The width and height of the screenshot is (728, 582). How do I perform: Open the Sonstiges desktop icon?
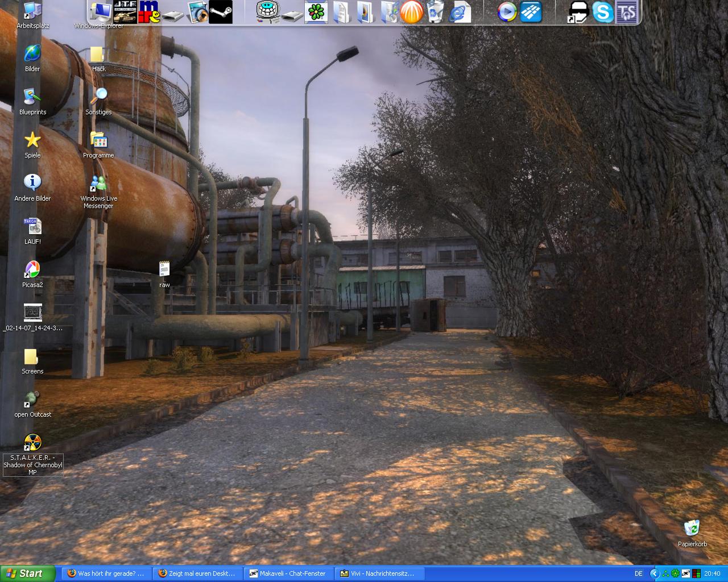coord(98,101)
